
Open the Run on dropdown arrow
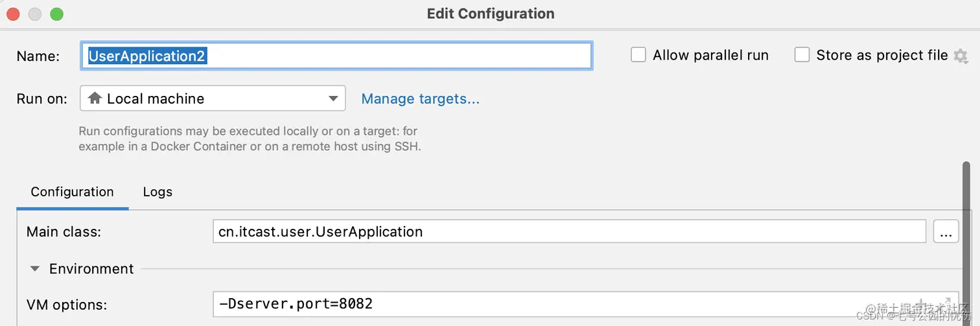[333, 99]
